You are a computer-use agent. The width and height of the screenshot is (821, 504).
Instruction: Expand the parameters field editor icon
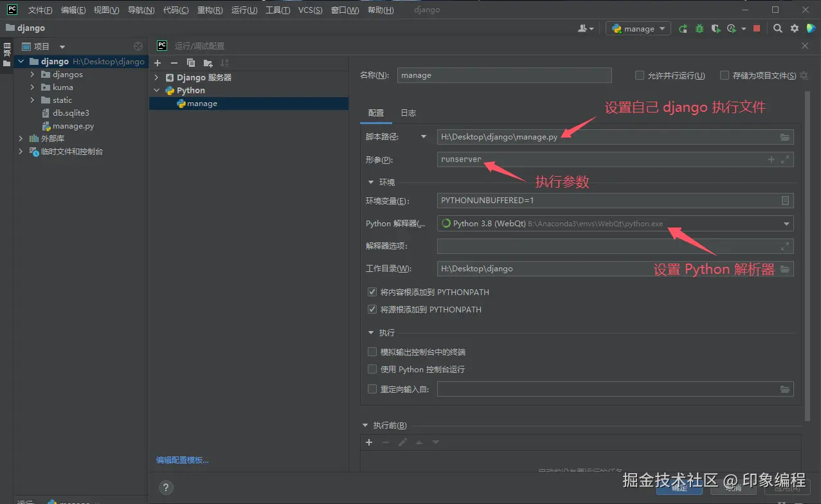[785, 159]
